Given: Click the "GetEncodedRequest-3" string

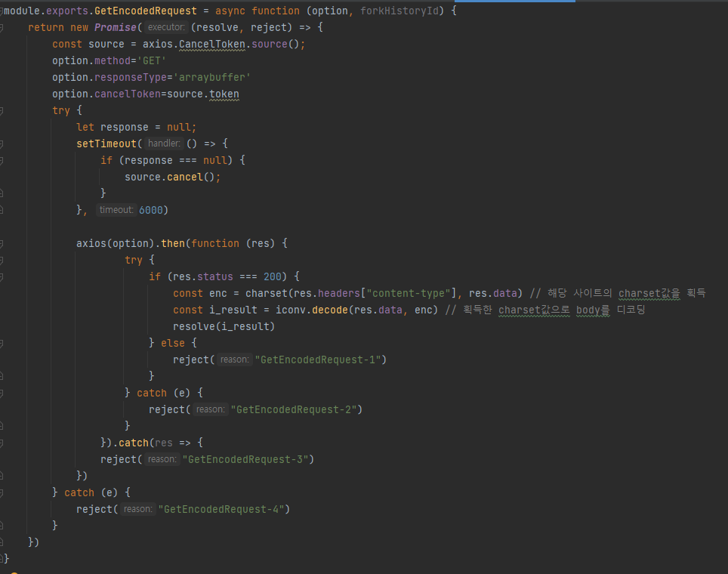Looking at the screenshot, I should pos(245,459).
